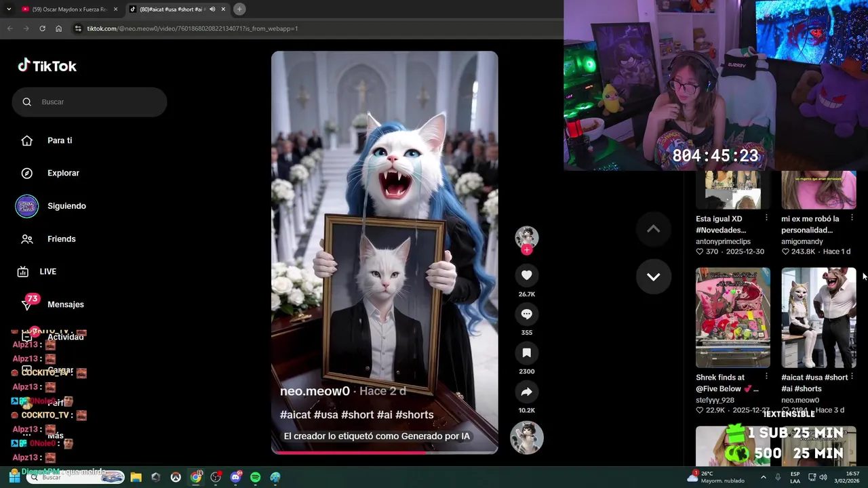Save the video with bookmark icon

[526, 352]
